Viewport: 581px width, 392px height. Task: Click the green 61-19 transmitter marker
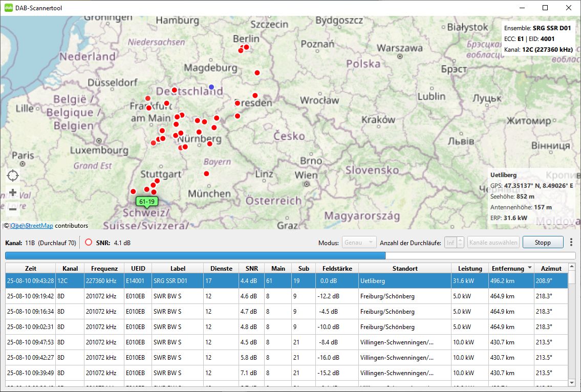[x=147, y=202]
